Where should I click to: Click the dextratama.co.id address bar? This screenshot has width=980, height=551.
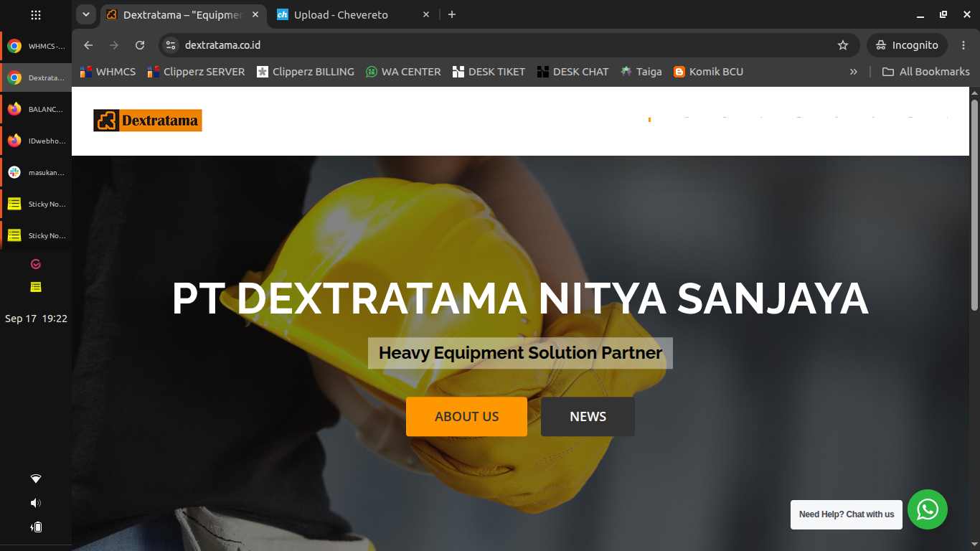click(502, 45)
